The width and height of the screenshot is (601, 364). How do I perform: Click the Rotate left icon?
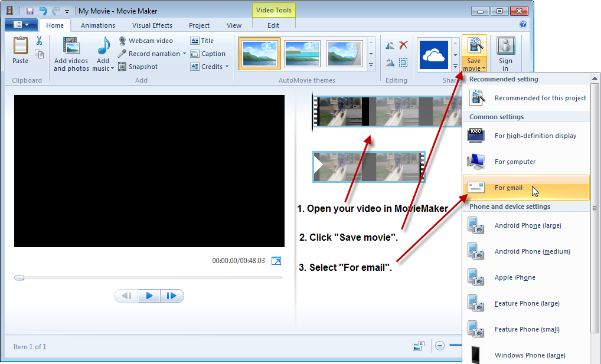(x=390, y=45)
